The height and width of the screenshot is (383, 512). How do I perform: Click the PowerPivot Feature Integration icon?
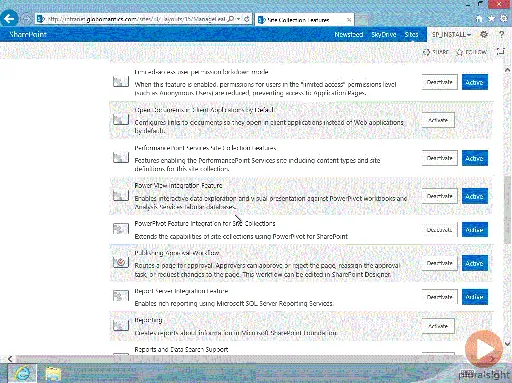tap(121, 229)
